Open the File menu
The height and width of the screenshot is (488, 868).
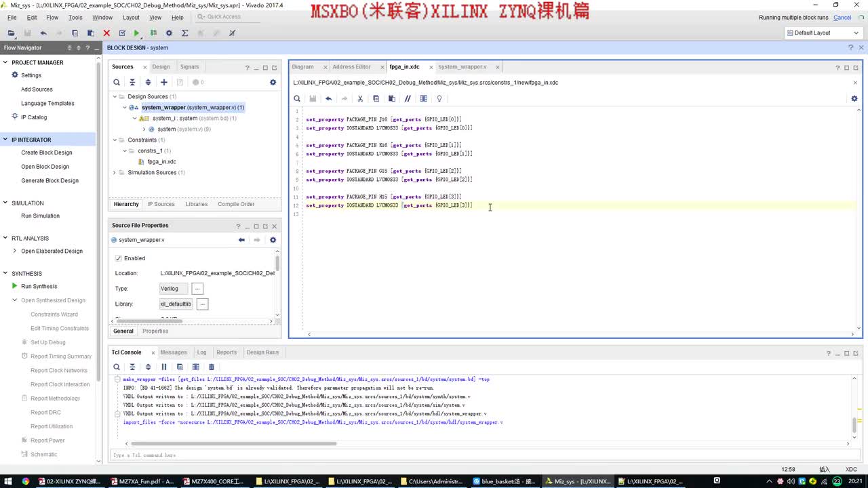point(12,18)
